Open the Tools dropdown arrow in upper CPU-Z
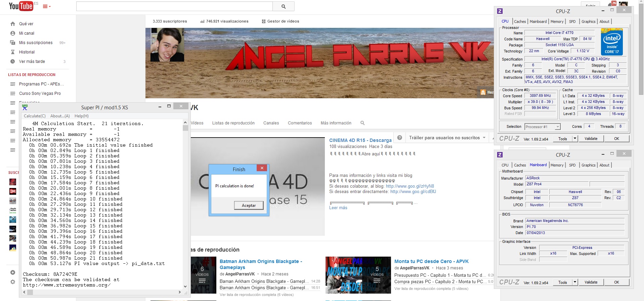The height and width of the screenshot is (301, 644). click(575, 139)
